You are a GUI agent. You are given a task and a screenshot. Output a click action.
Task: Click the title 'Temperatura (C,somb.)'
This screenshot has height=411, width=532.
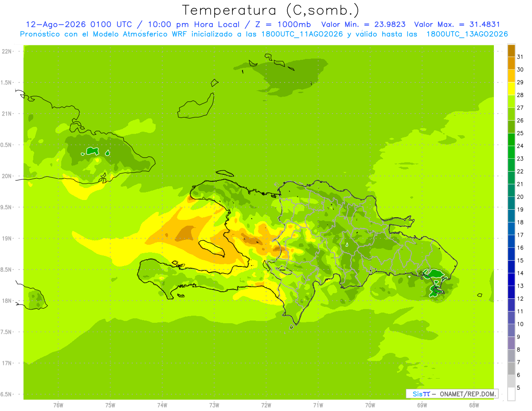(x=270, y=10)
